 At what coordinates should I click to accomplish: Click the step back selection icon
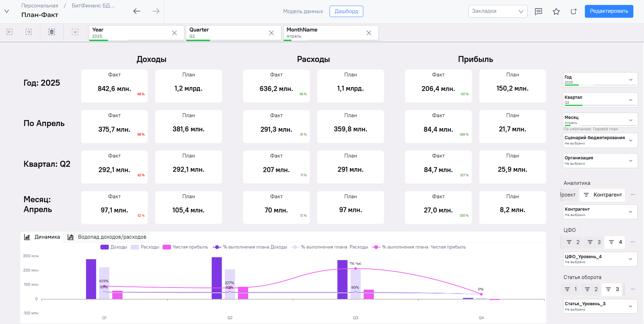click(10, 32)
